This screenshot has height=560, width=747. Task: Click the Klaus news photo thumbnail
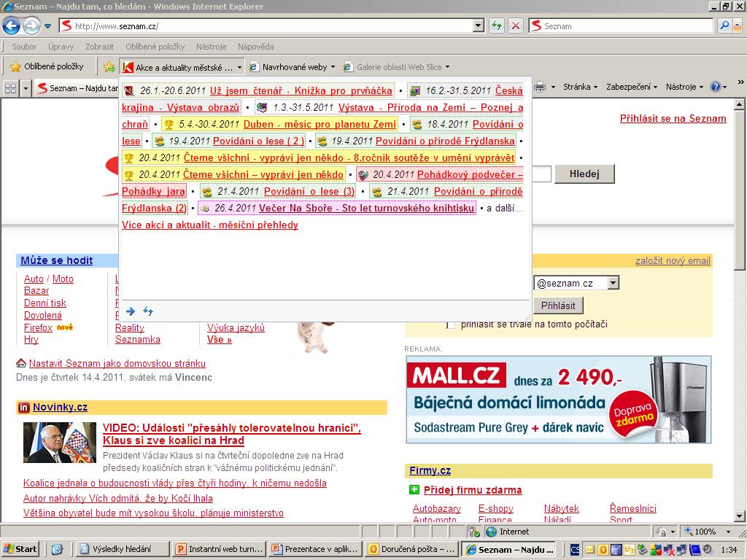tap(60, 443)
